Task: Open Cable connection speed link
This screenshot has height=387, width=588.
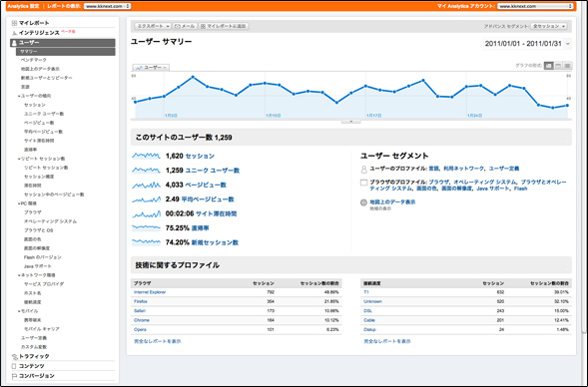Action: click(369, 320)
